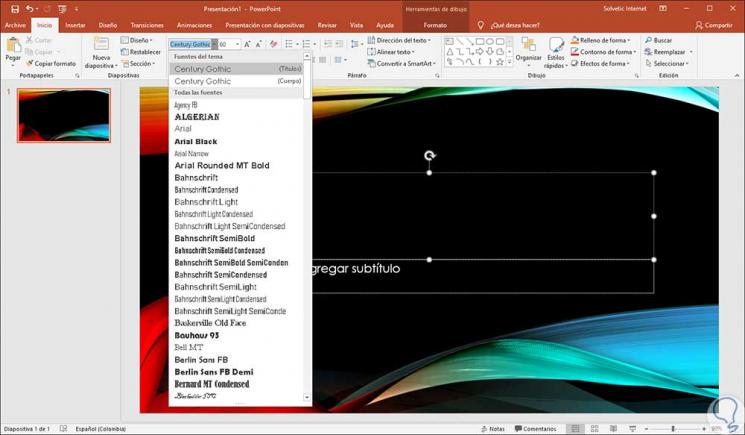The height and width of the screenshot is (435, 745).
Task: Click the rotation handle above the text box
Action: click(430, 155)
